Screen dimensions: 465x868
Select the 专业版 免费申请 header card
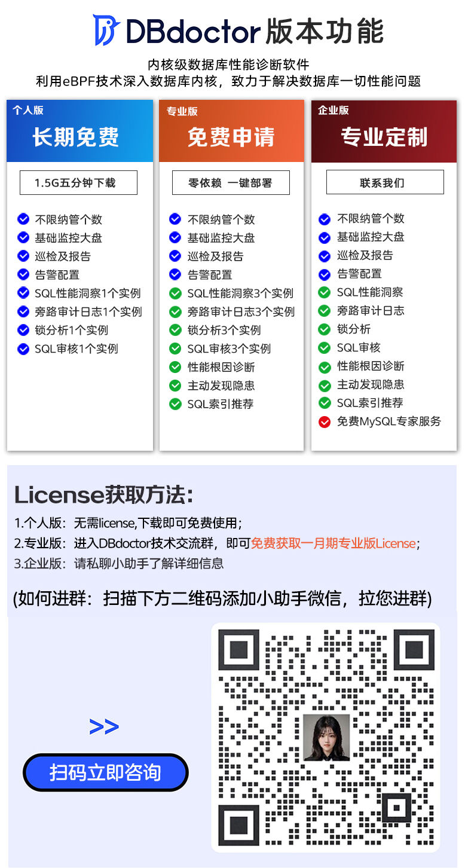(232, 131)
